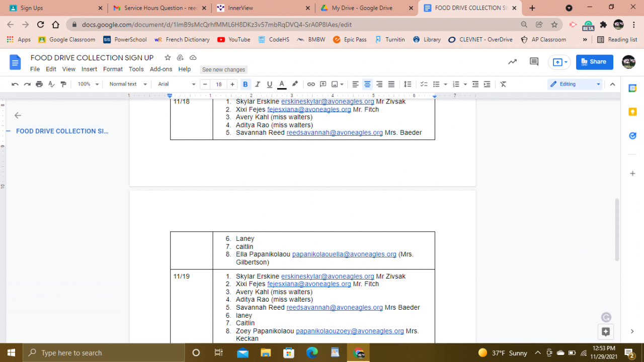The width and height of the screenshot is (644, 362).
Task: Toggle italic formatting
Action: tap(258, 84)
